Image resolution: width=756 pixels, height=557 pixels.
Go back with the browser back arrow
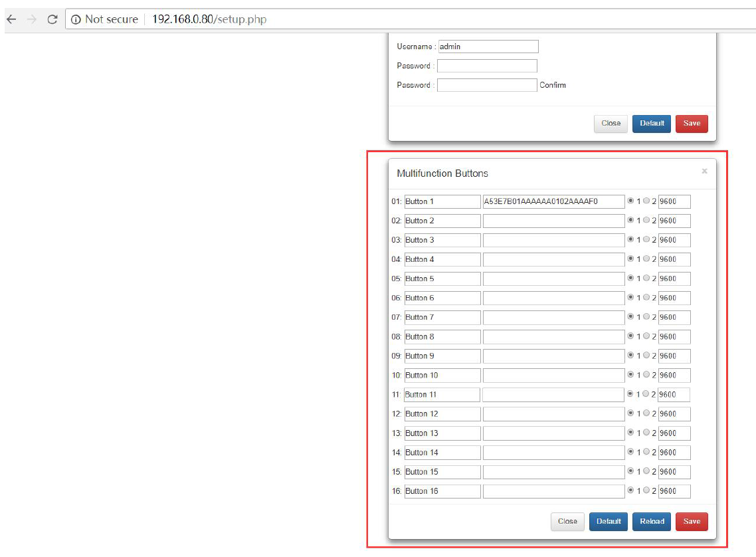click(x=11, y=19)
